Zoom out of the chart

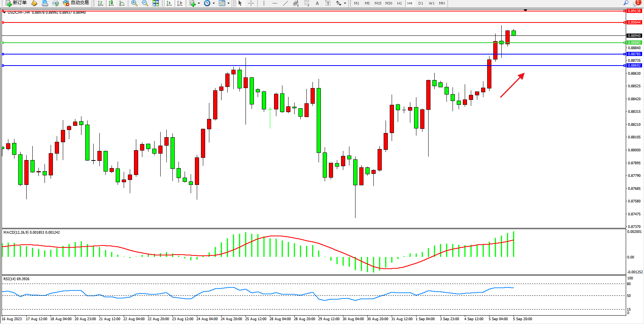click(145, 3)
